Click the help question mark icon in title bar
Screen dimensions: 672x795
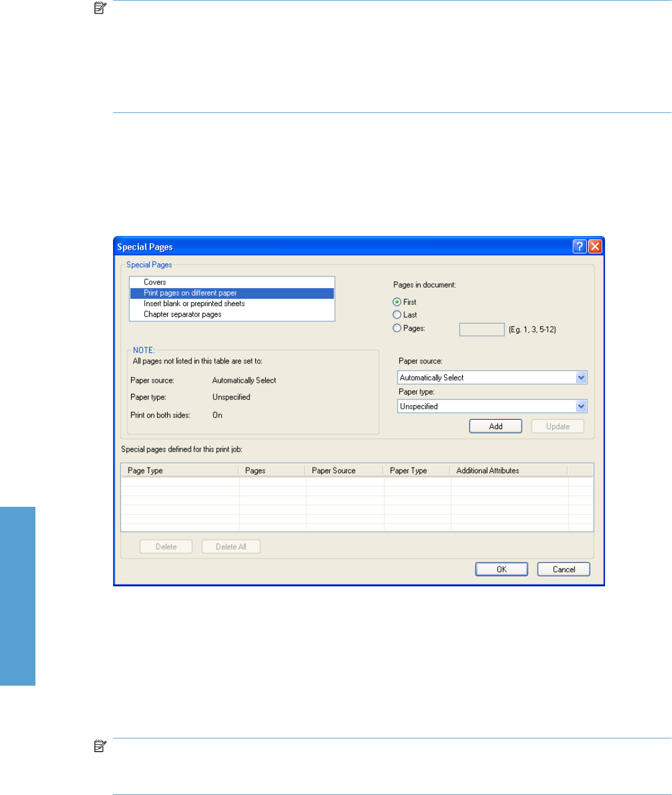click(579, 247)
